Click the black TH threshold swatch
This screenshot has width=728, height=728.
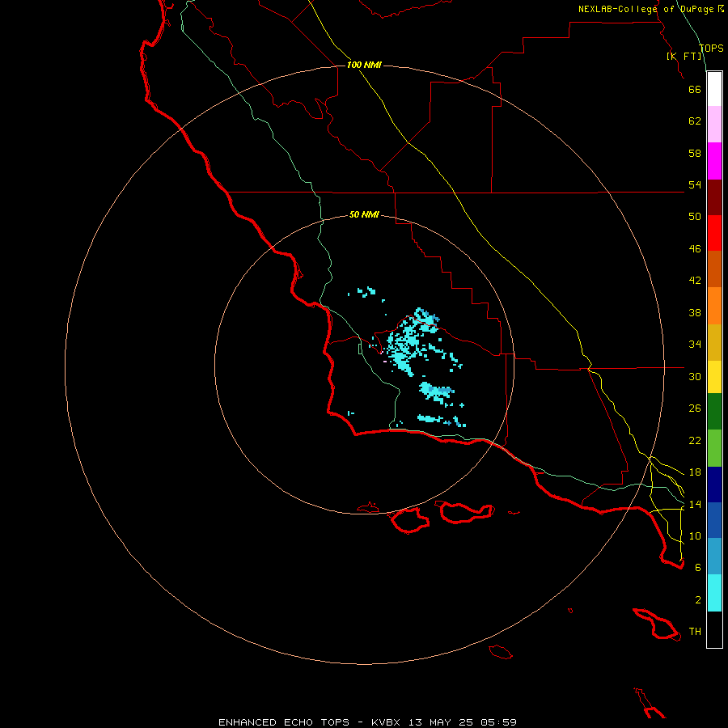(x=714, y=629)
